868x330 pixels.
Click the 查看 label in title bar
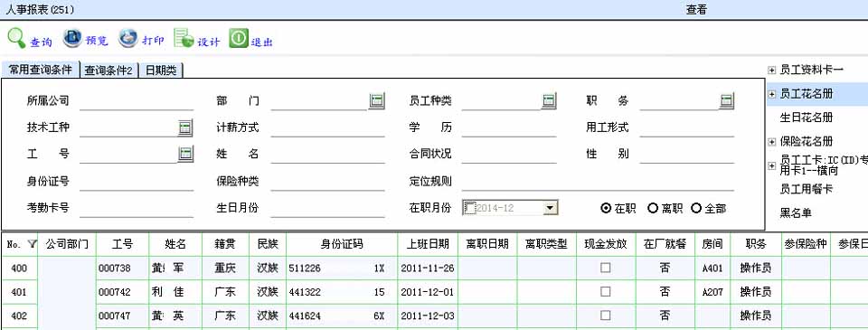point(696,9)
